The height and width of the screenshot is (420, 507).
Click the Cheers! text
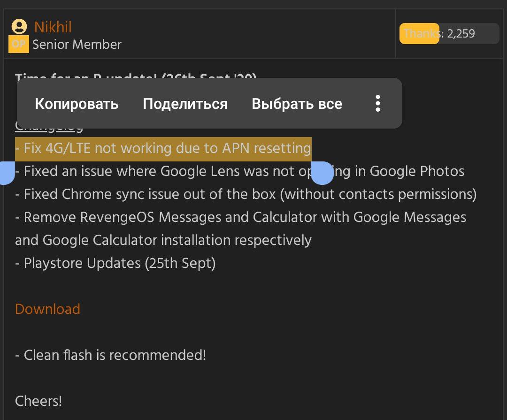[38, 401]
